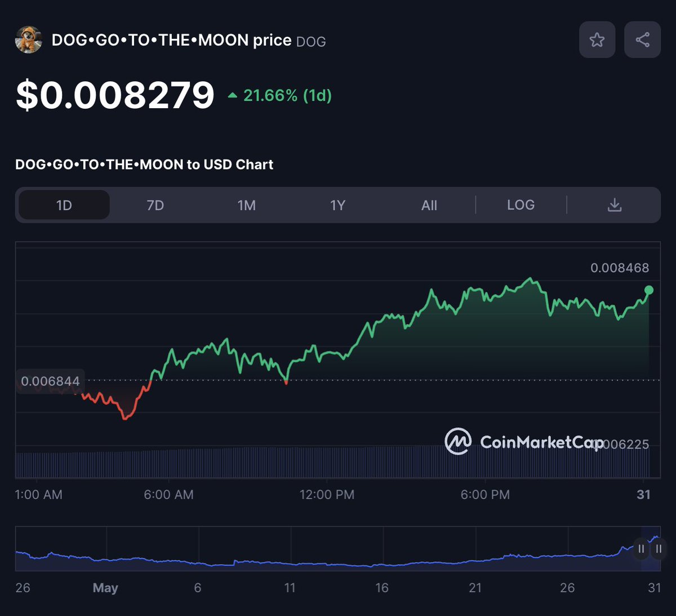Click the 0.008468 high price label
Screen dimensions: 676x616
tap(620, 268)
